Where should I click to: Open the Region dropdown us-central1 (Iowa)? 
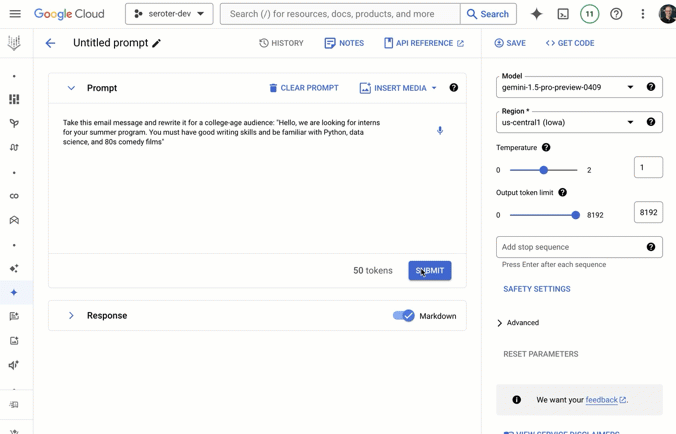[567, 122]
